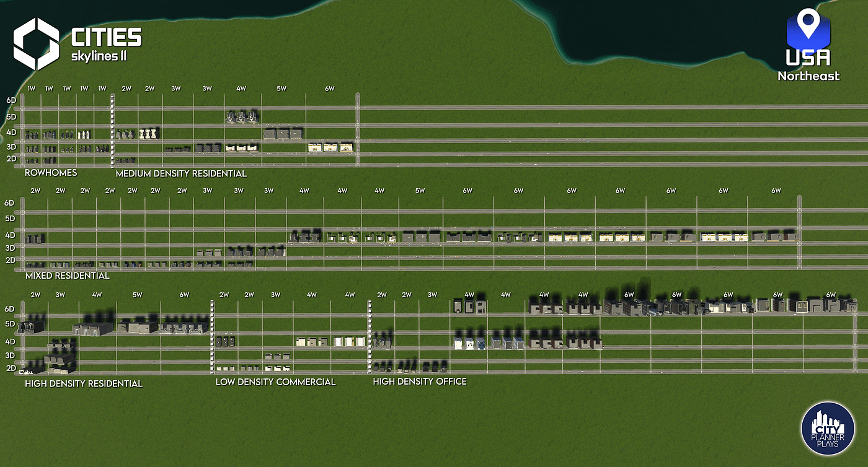Click the CITIES title text
The image size is (868, 467).
coord(106,37)
